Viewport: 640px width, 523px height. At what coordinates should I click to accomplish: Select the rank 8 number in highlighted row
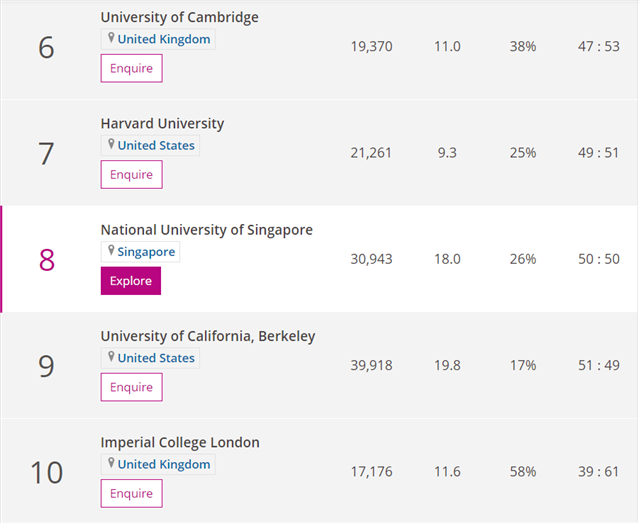47,260
